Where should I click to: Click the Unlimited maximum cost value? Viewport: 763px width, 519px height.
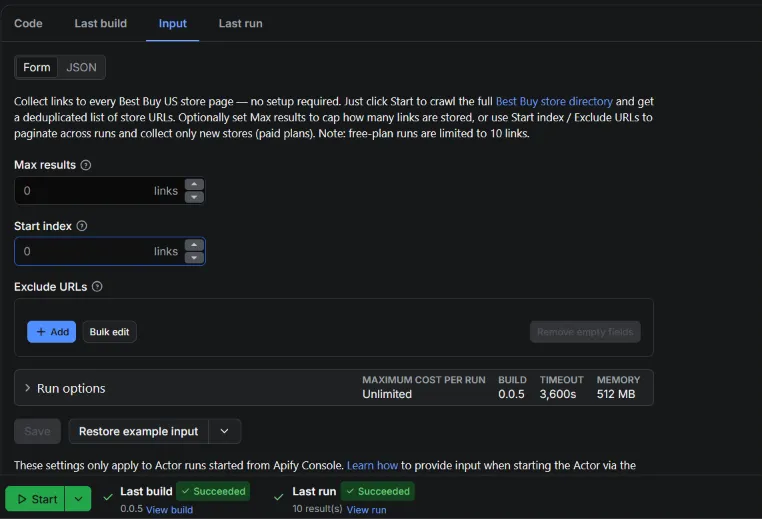[x=387, y=394]
